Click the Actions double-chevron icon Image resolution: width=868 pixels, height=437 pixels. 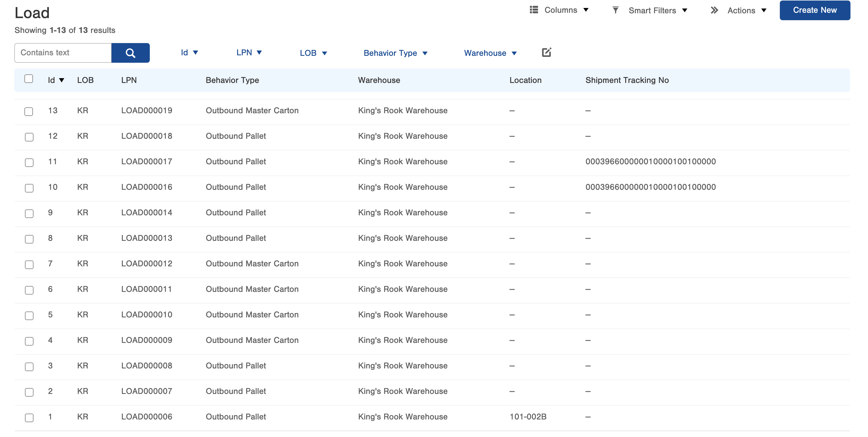click(714, 10)
